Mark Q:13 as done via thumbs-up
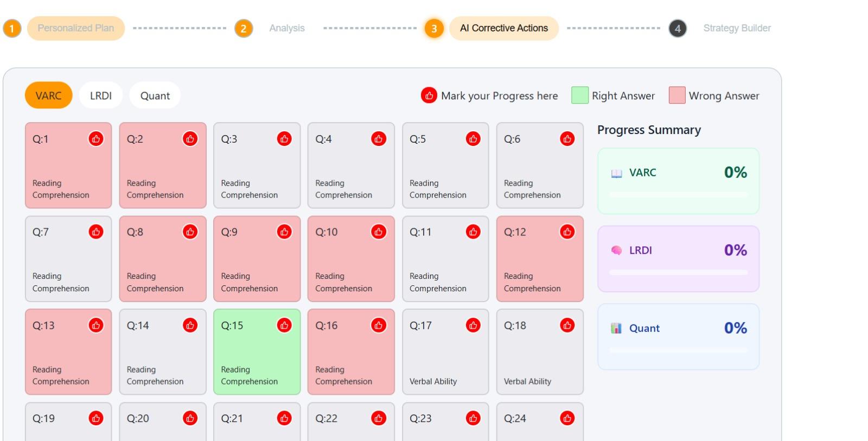This screenshot has height=441, width=868. click(x=96, y=325)
